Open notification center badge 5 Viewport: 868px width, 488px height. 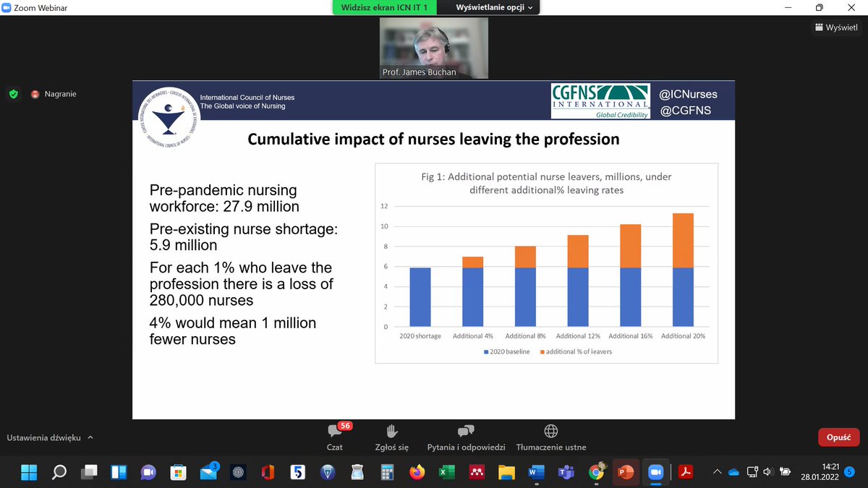850,472
